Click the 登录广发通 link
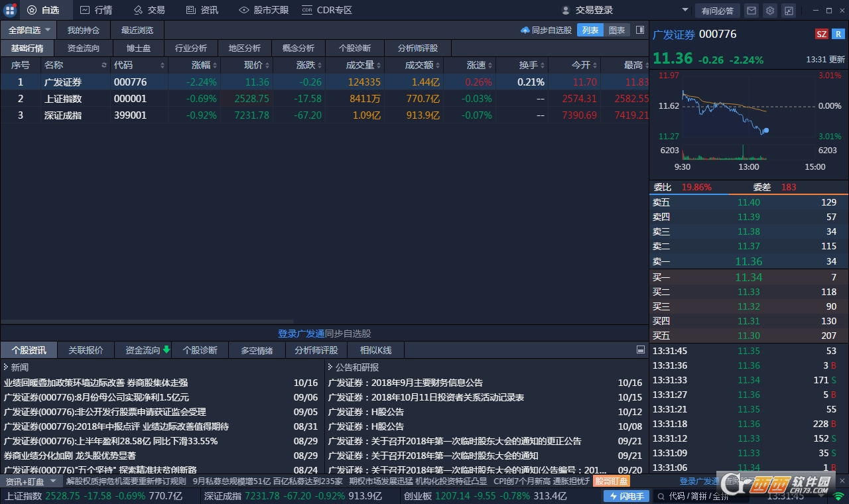The image size is (849, 504). (301, 334)
